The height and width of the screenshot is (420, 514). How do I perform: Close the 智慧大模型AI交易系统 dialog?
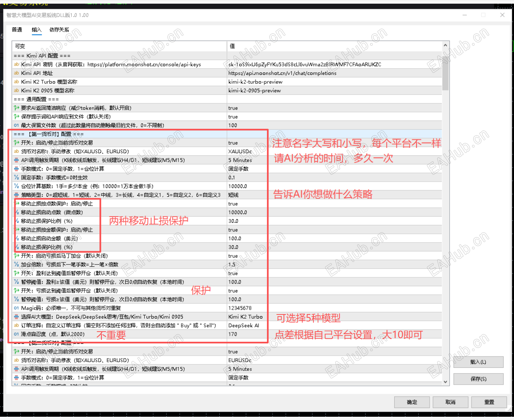(502, 15)
